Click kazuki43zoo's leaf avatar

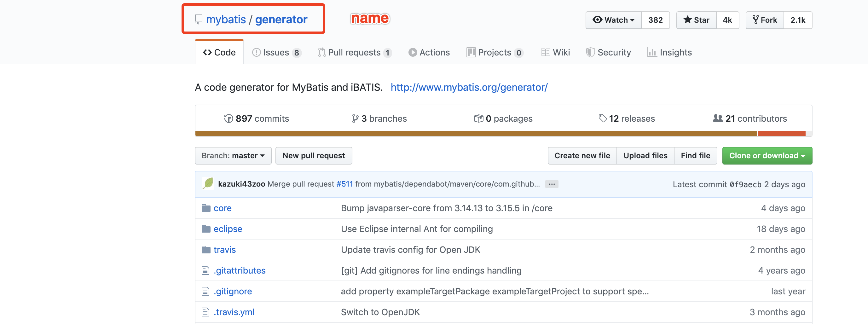(x=208, y=184)
